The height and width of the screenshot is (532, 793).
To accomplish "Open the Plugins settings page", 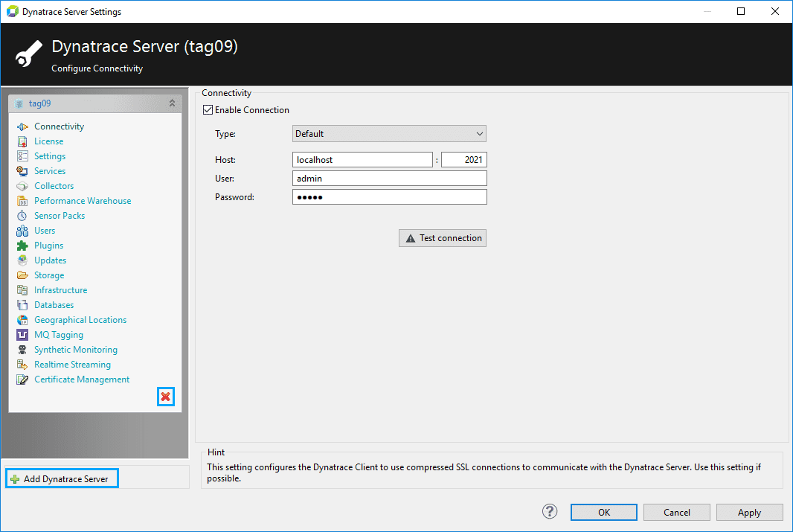I will click(49, 246).
